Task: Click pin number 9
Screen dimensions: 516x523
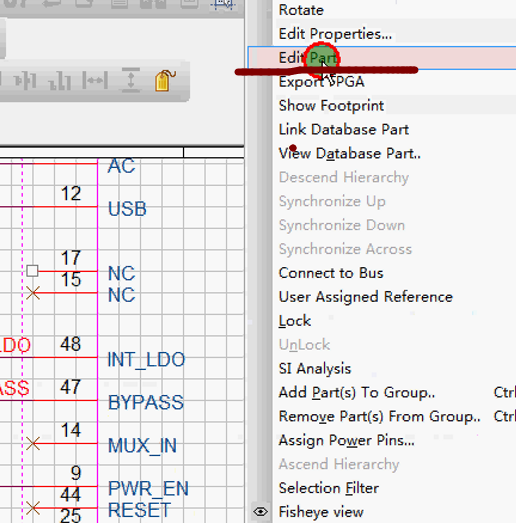Action: pyautogui.click(x=76, y=473)
